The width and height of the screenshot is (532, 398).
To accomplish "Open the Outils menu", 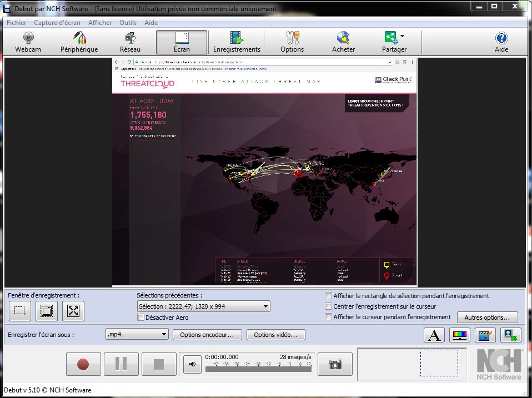I will tap(128, 23).
